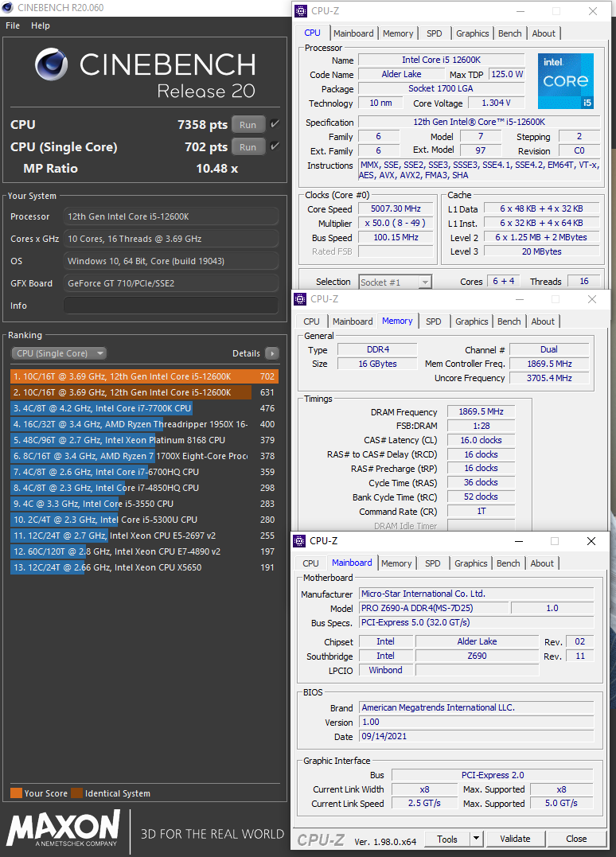Click the DRAM Frequency value 1869.5 MHz
Screen dimensions: 616x857
pos(481,411)
